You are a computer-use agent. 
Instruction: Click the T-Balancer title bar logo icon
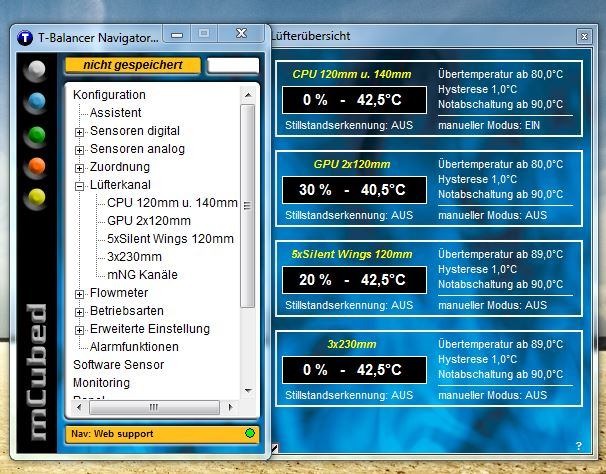tap(25, 38)
